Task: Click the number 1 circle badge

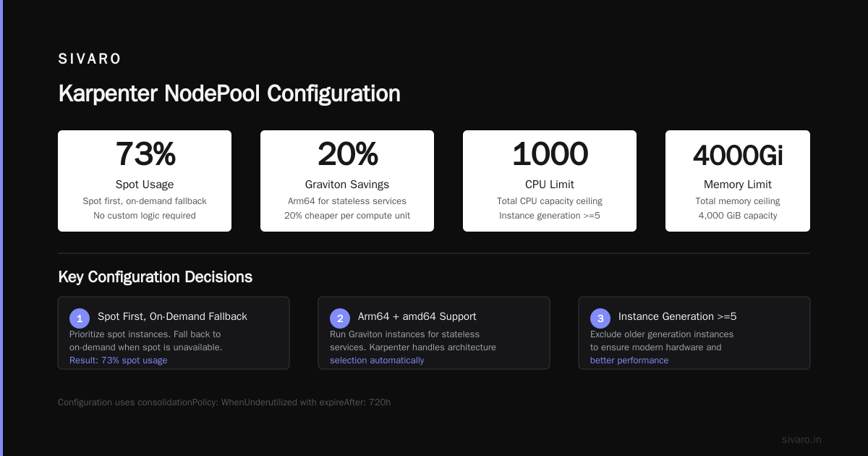Action: pyautogui.click(x=80, y=318)
